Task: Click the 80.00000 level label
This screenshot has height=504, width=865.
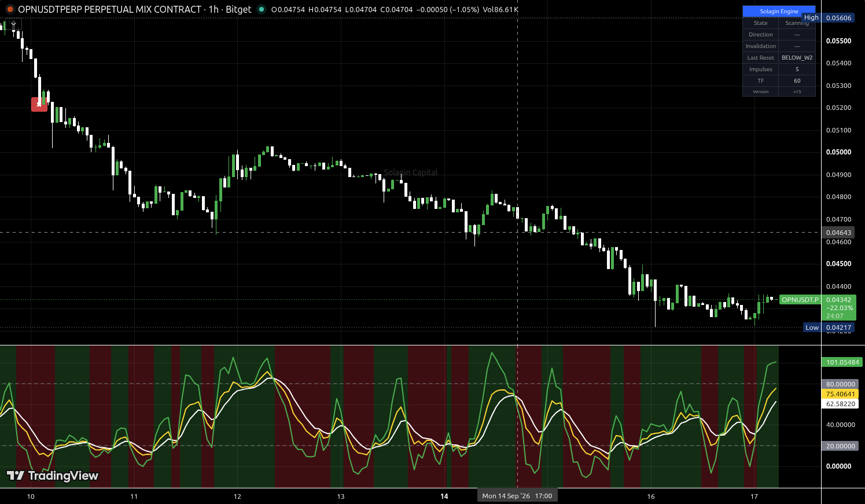Action: point(840,384)
